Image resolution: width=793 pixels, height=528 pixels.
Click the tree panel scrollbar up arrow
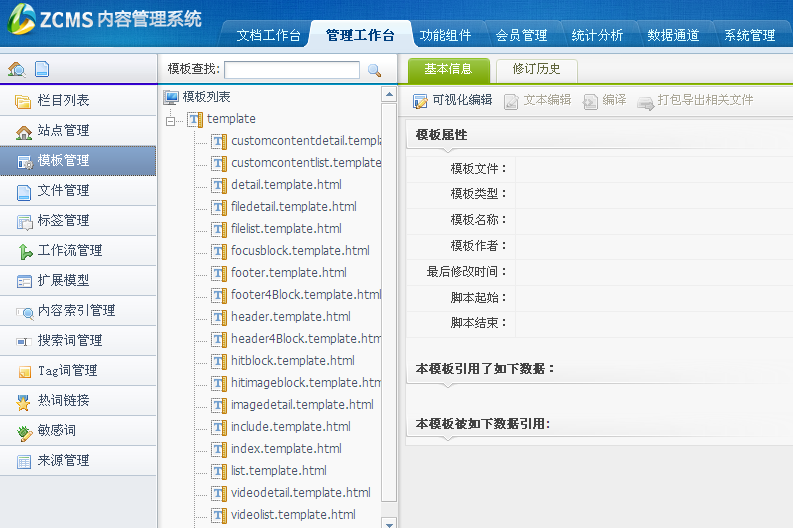[x=389, y=96]
